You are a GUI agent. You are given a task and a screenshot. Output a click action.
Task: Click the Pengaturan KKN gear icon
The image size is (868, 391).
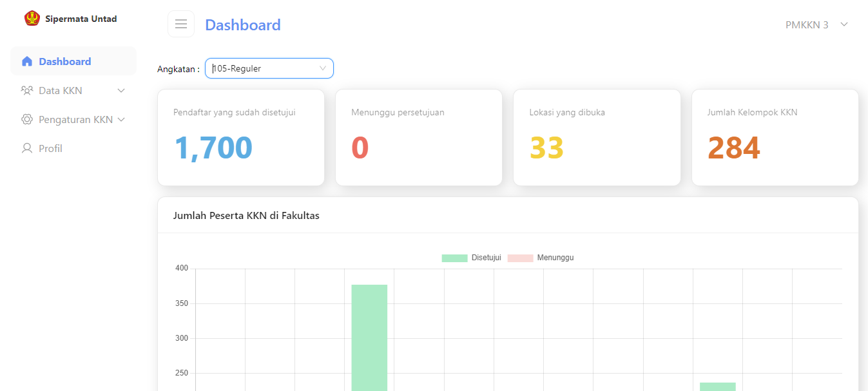[27, 120]
